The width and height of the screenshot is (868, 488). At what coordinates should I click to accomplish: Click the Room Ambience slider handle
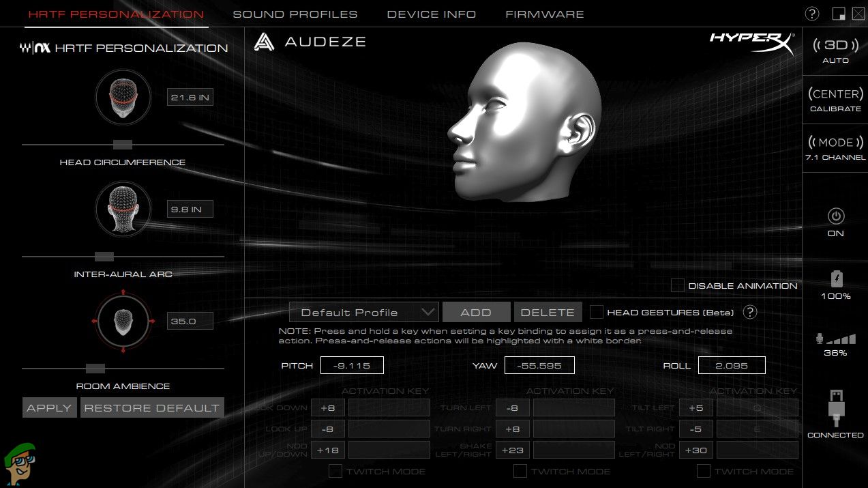95,368
